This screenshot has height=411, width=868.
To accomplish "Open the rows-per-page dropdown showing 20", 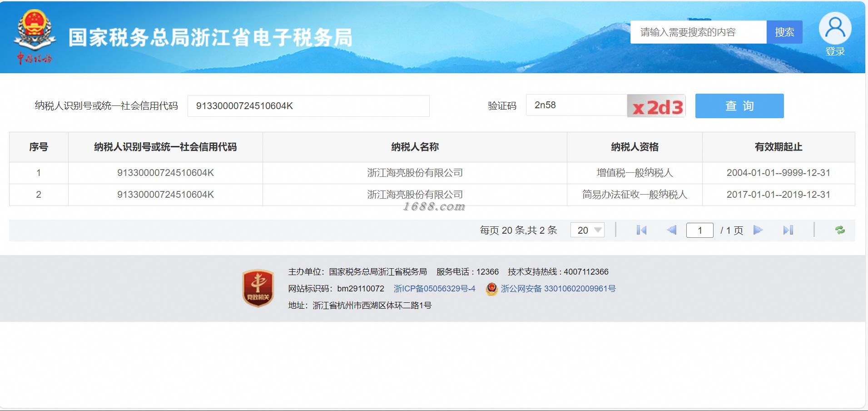I will pos(587,230).
